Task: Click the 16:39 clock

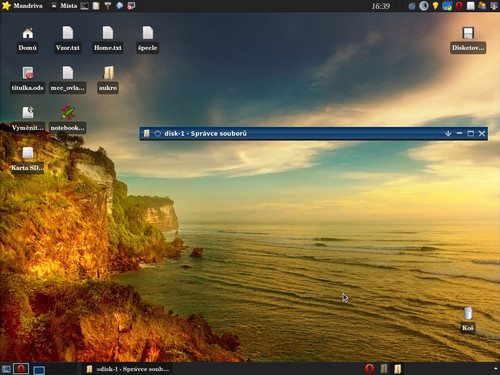Action: coord(381,6)
